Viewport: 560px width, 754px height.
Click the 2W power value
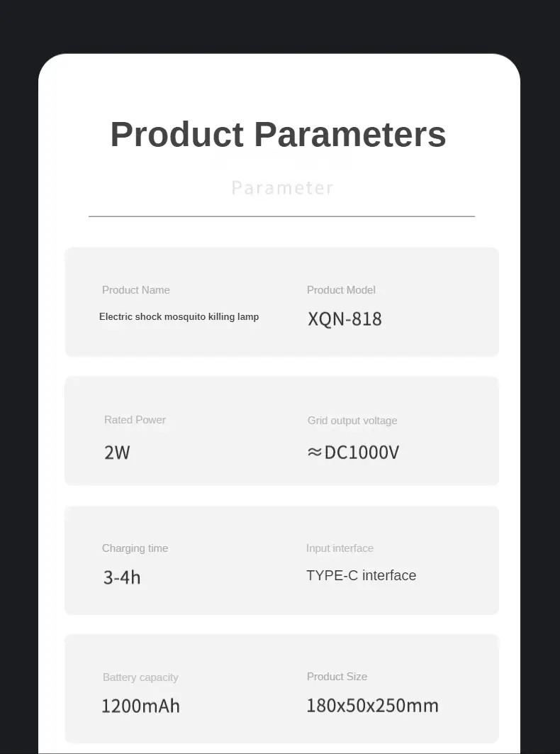117,453
